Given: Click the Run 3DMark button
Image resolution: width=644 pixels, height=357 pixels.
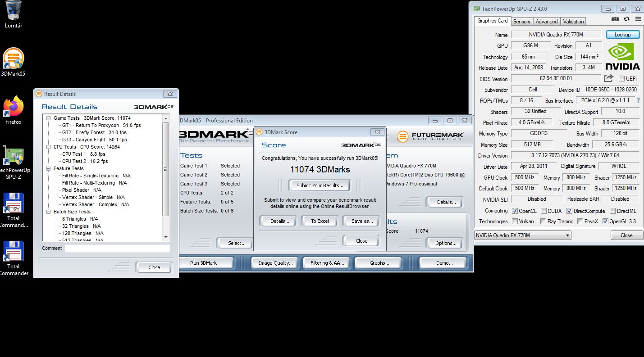Looking at the screenshot, I should click(x=203, y=263).
